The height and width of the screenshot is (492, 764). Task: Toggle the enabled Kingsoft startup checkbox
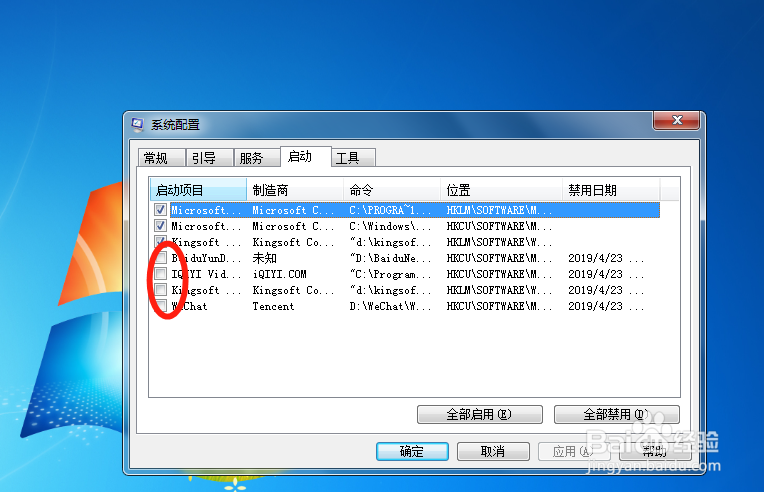160,242
